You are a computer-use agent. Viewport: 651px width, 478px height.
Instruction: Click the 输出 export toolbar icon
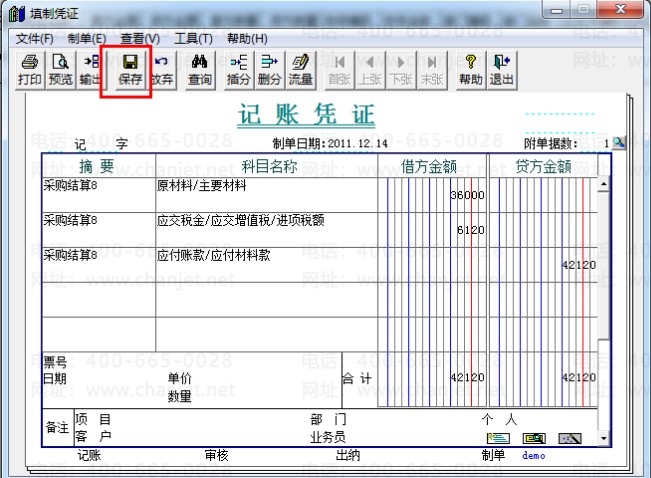90,70
